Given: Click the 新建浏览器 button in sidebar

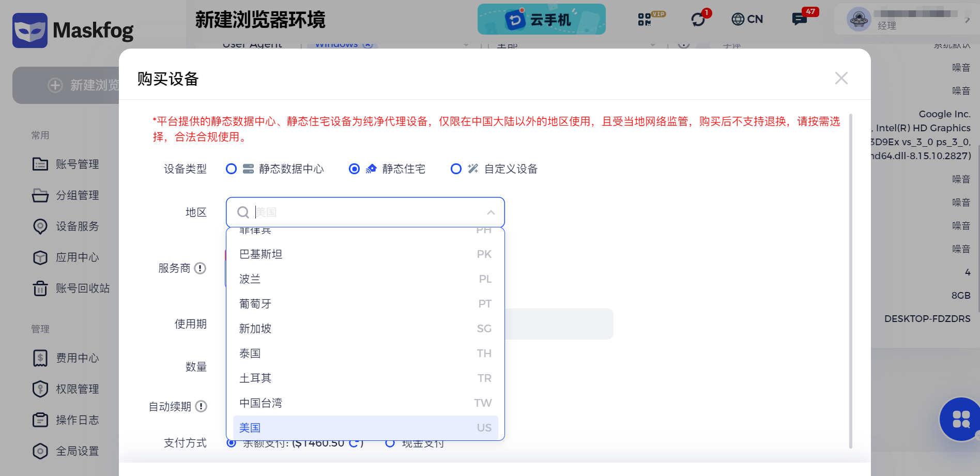Looking at the screenshot, I should 66,85.
